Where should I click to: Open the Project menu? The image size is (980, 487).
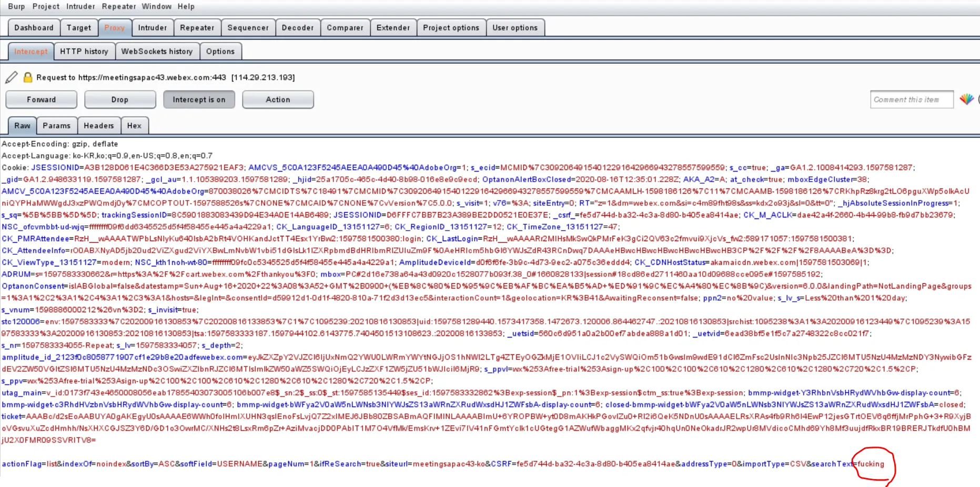pyautogui.click(x=46, y=6)
